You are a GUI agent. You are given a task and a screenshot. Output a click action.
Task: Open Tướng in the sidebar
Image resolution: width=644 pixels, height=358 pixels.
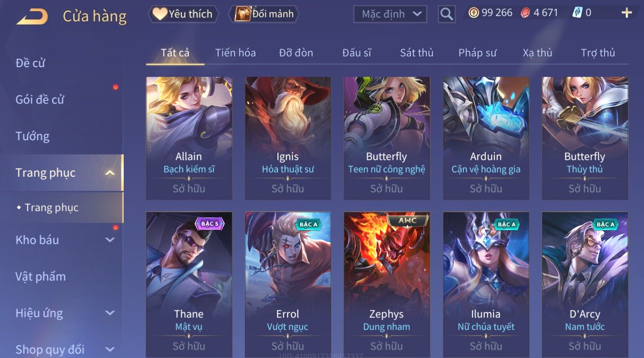(33, 136)
